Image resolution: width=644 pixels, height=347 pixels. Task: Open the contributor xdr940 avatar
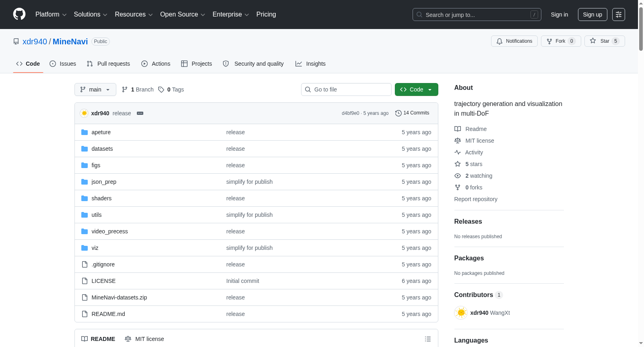tap(461, 313)
